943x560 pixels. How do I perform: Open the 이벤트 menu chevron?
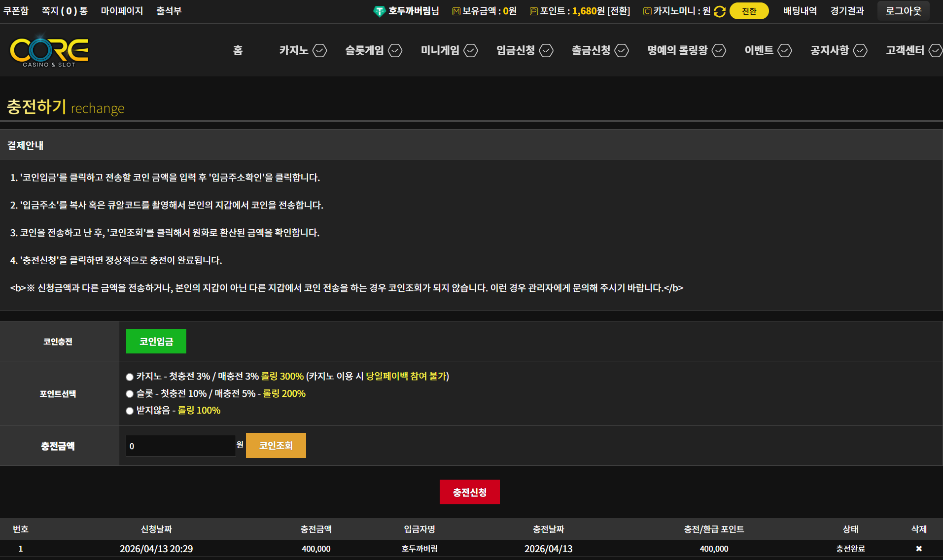pos(785,50)
